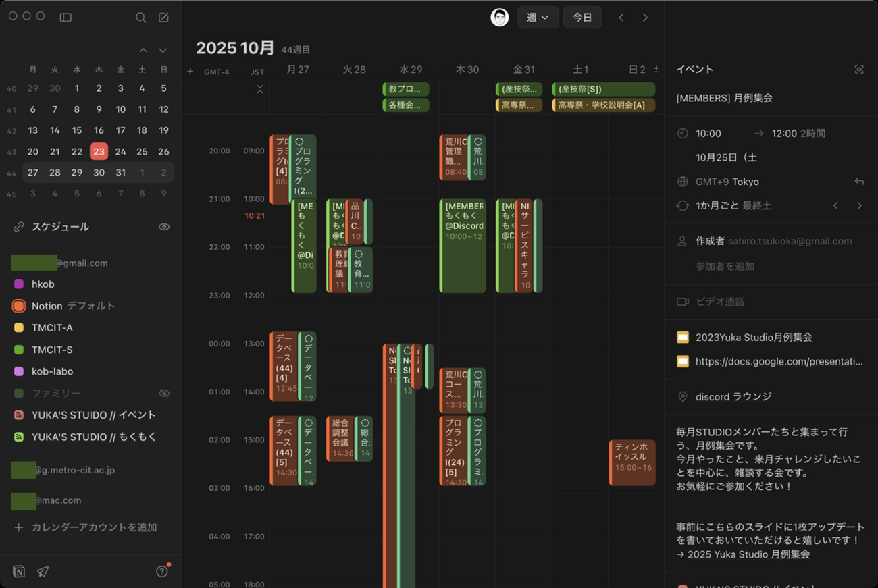The height and width of the screenshot is (588, 878).
Task: Toggle the Notion デフォルト calendar
Action: 19,306
